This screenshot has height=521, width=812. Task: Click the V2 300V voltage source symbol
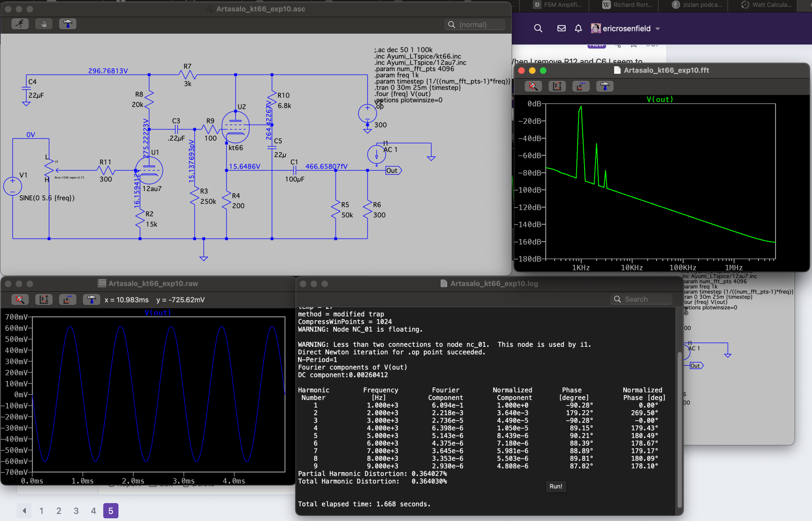(x=368, y=113)
